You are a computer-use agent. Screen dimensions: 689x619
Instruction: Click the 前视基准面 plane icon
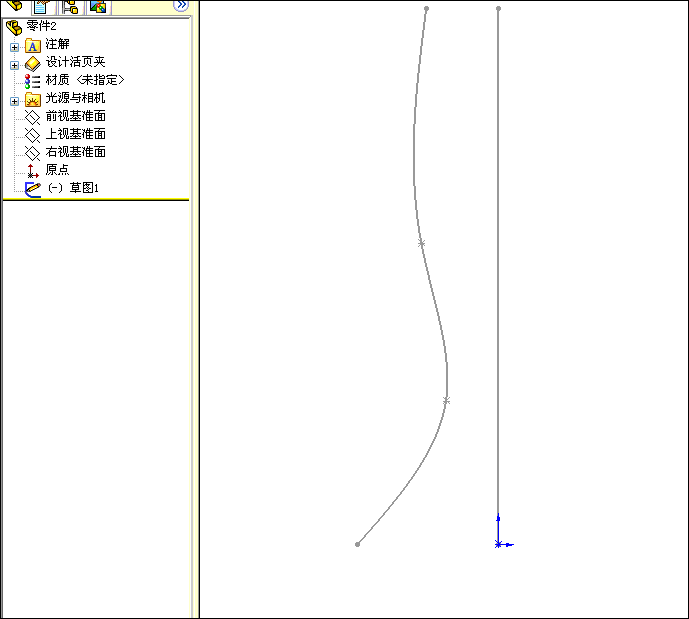[x=33, y=117]
